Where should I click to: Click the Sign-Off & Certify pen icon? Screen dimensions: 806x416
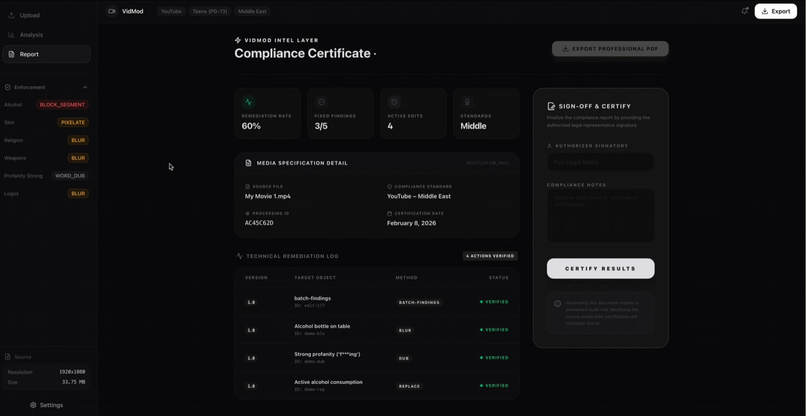[x=551, y=106]
